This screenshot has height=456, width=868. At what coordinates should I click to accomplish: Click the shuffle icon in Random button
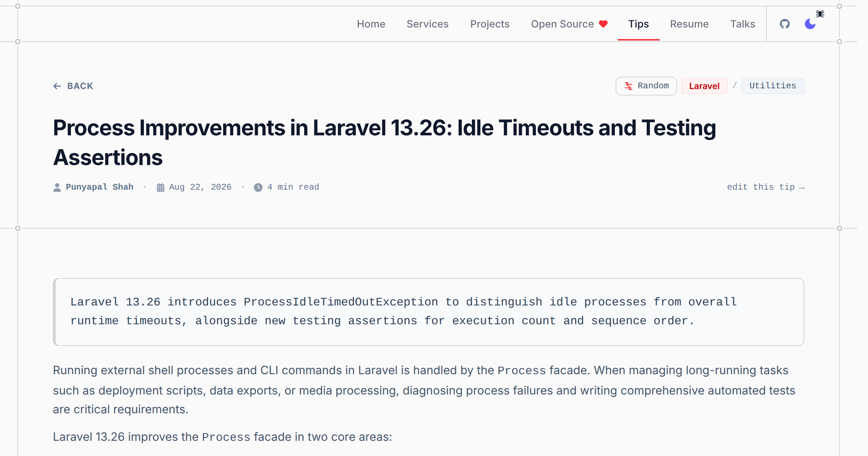coord(629,86)
